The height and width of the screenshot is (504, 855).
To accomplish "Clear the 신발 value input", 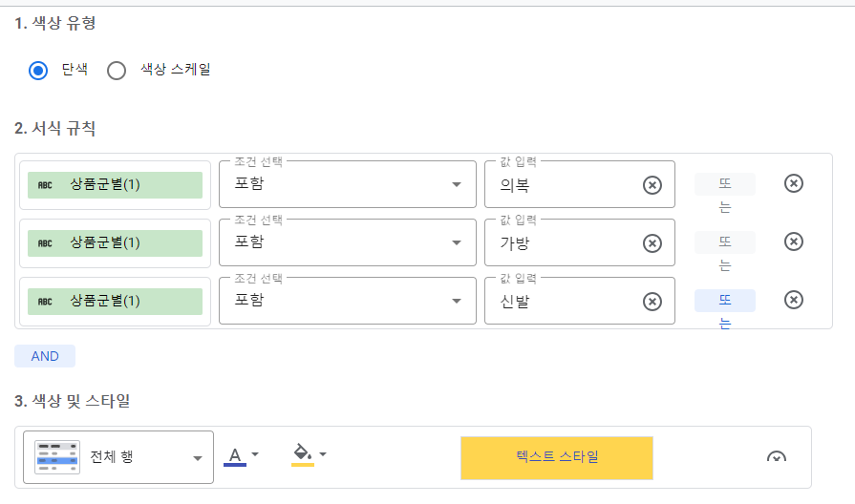I will point(652,302).
